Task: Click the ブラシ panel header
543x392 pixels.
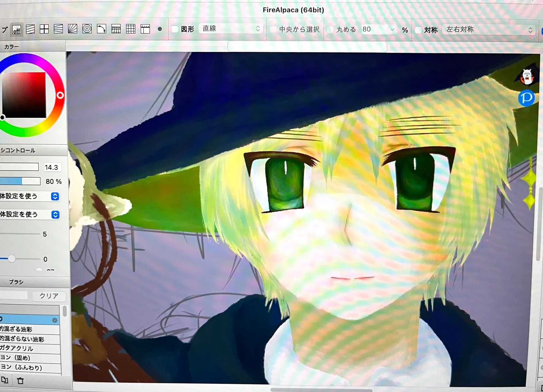Action: pyautogui.click(x=35, y=282)
